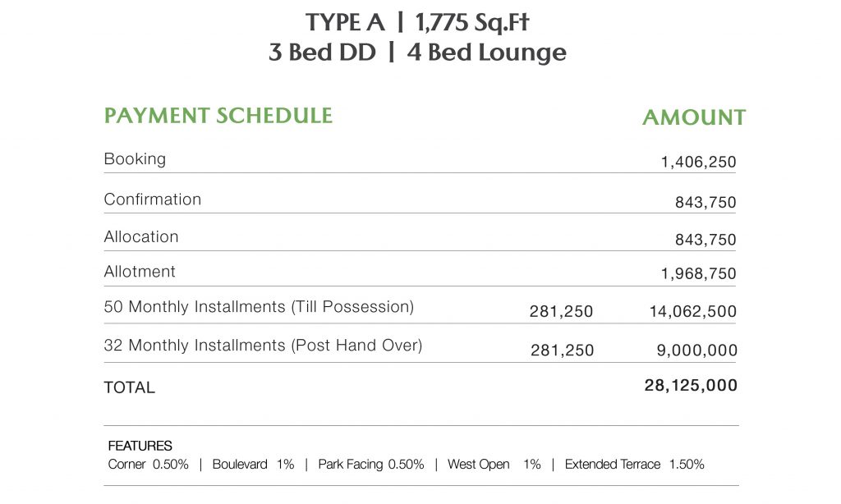841x504 pixels.
Task: Click the TOTAL row label
Action: point(129,387)
